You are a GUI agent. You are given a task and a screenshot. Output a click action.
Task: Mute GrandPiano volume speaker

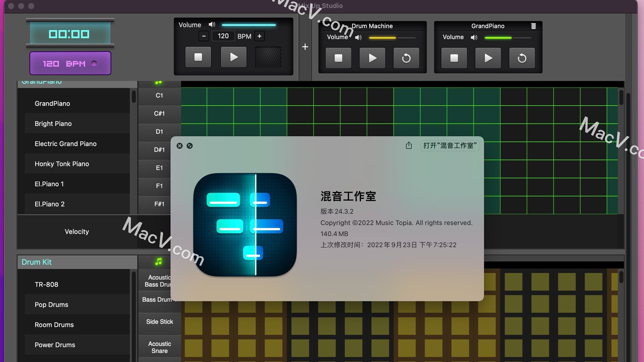tap(474, 38)
